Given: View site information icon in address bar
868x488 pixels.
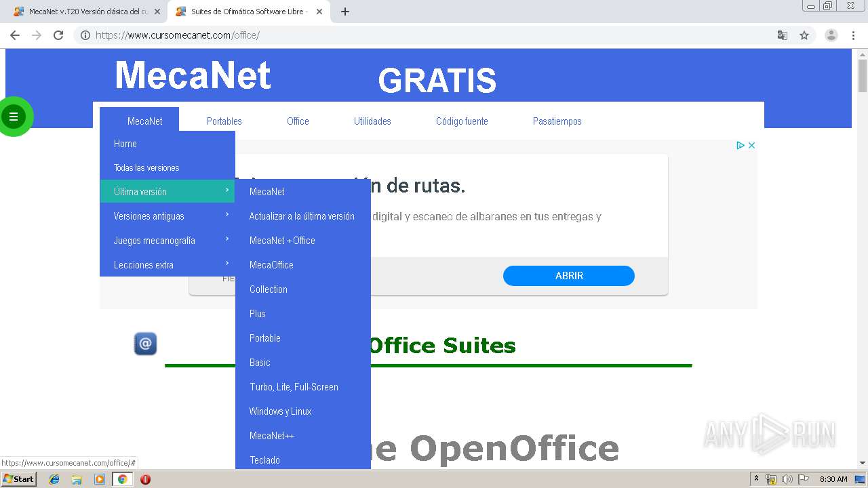Looking at the screenshot, I should click(85, 35).
